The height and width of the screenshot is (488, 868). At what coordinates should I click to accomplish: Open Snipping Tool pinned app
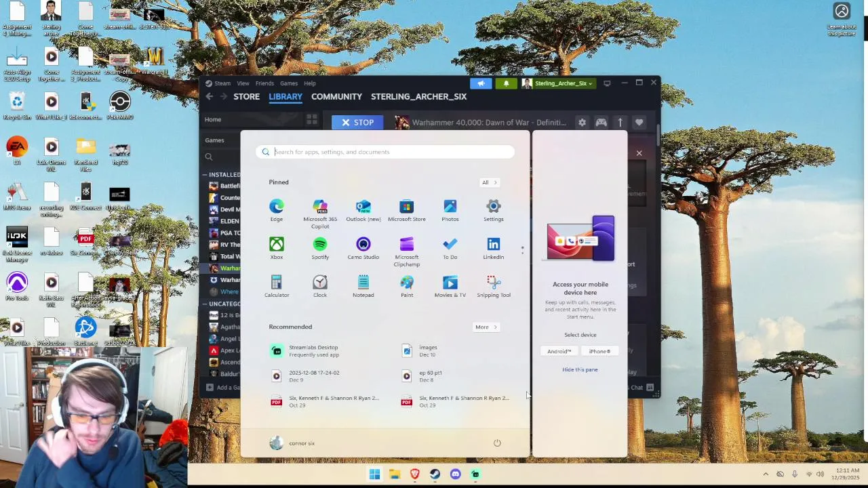click(x=494, y=286)
